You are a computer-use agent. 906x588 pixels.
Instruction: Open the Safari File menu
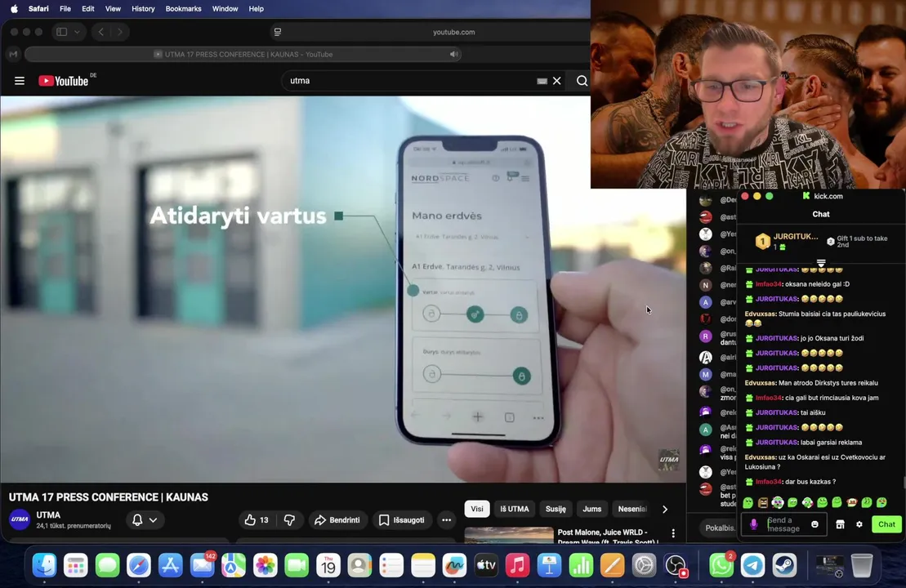[x=65, y=9]
